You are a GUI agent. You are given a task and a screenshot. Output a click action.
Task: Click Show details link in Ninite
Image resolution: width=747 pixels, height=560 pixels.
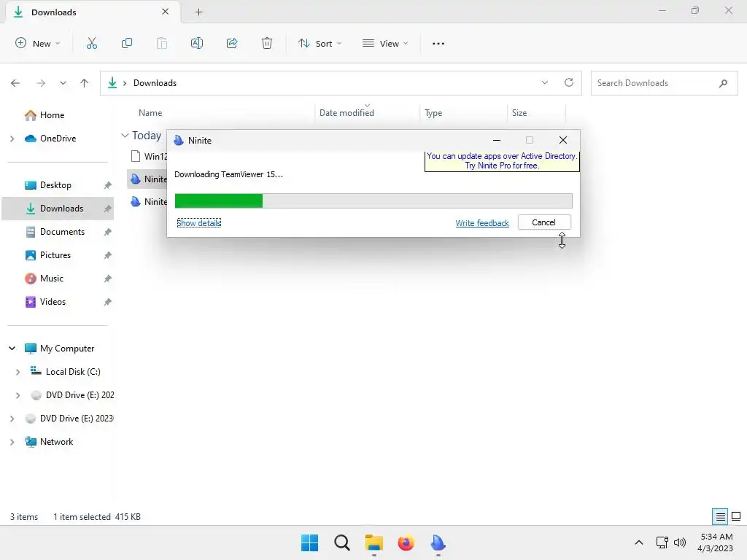click(x=198, y=223)
